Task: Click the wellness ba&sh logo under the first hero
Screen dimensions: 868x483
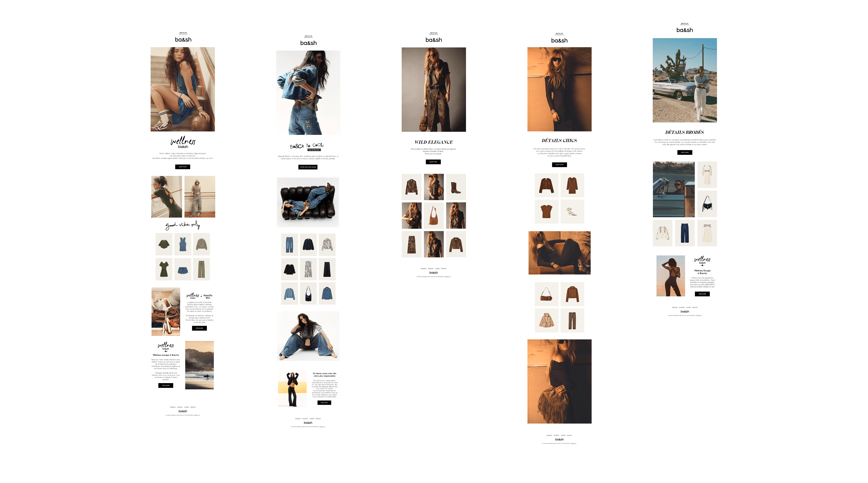Action: tap(183, 142)
